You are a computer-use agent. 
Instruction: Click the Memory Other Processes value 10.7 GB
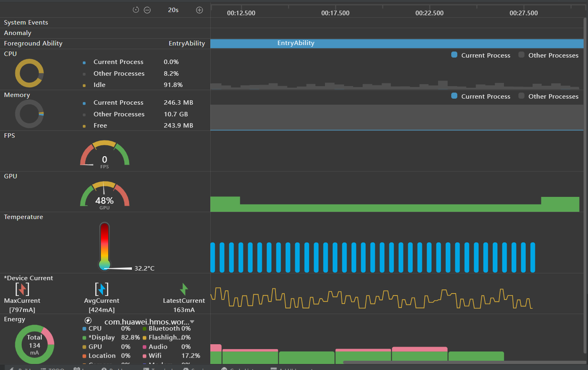176,114
